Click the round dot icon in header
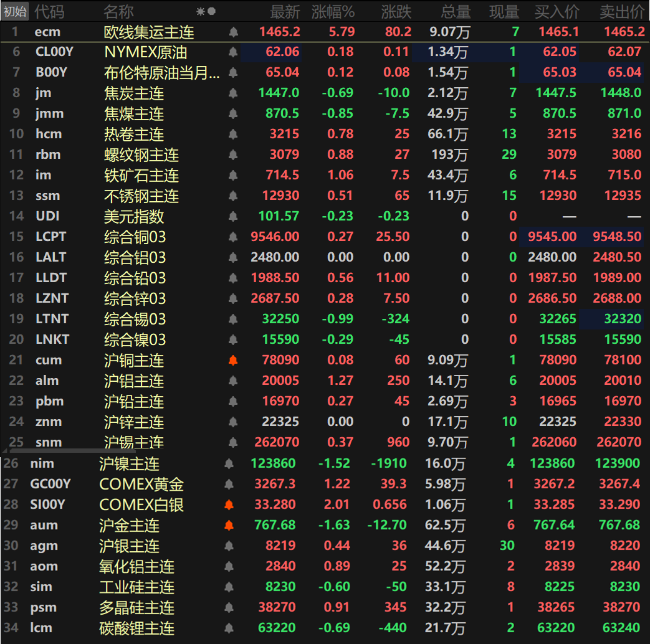This screenshot has height=644, width=650. tap(211, 11)
